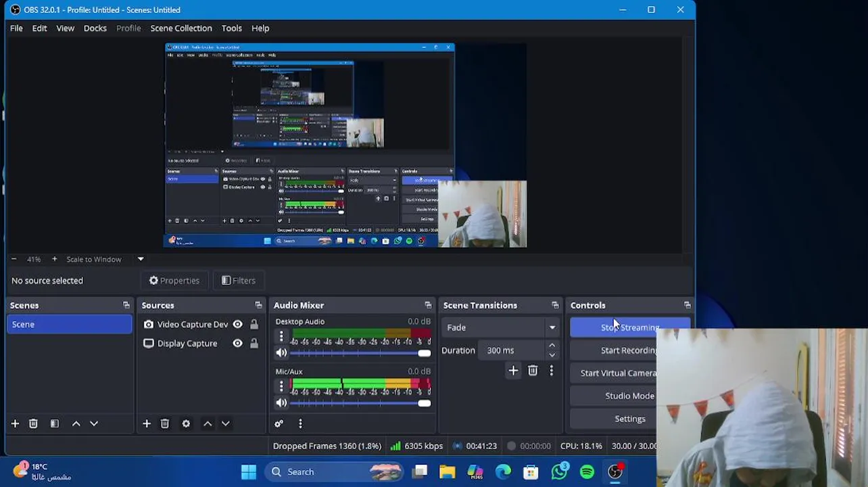
Task: Open Desktop Audio three-dot options
Action: [x=281, y=336]
